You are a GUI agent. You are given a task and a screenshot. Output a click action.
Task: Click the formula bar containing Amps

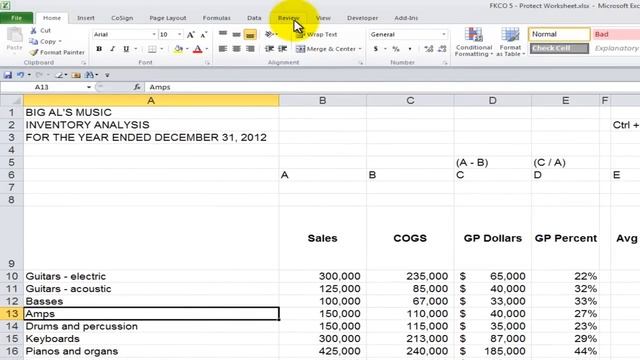[393, 87]
